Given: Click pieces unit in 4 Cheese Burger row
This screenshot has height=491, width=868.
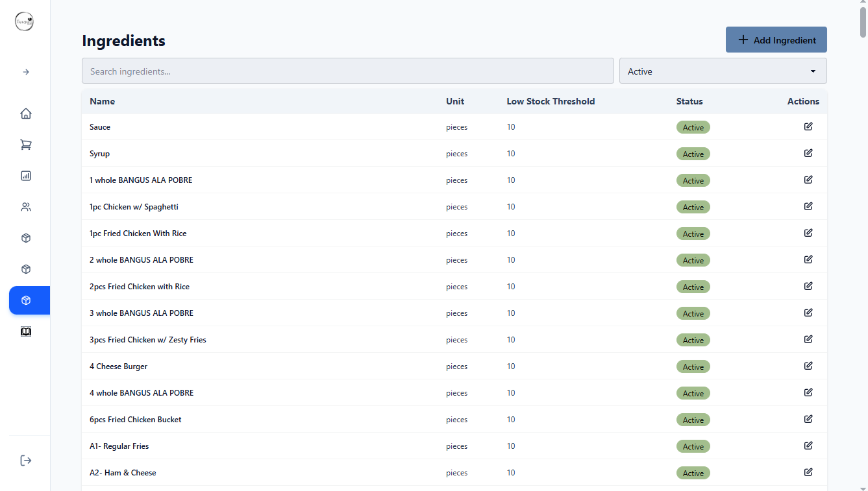Looking at the screenshot, I should pos(457,366).
